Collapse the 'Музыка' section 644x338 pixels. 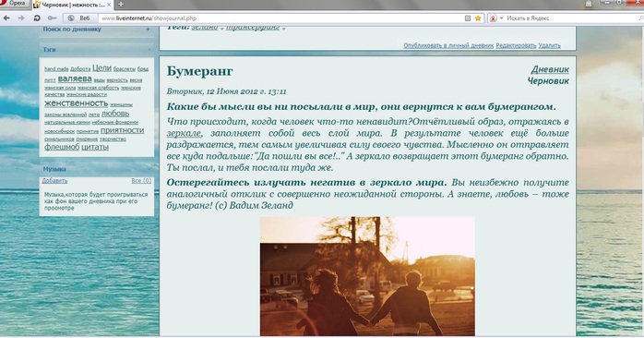(149, 169)
